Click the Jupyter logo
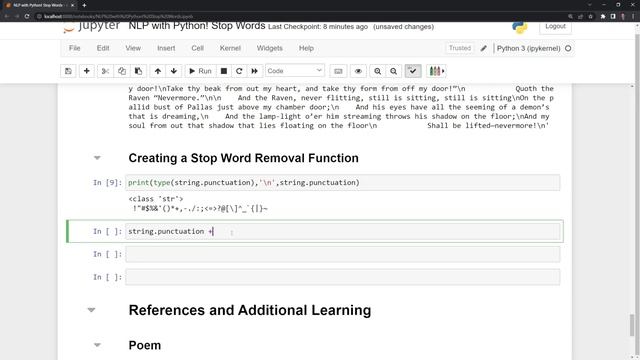 (92, 27)
